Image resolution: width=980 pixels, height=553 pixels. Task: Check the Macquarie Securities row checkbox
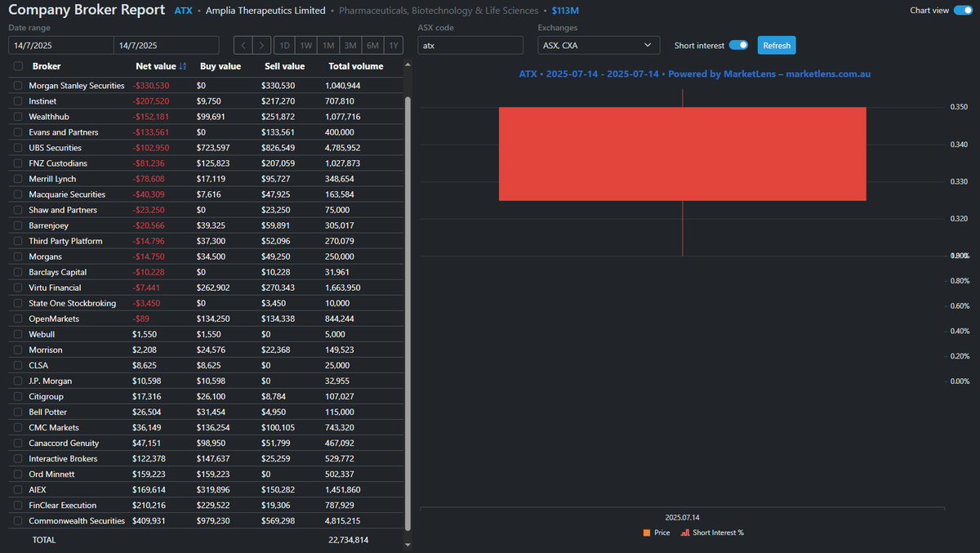tap(18, 194)
